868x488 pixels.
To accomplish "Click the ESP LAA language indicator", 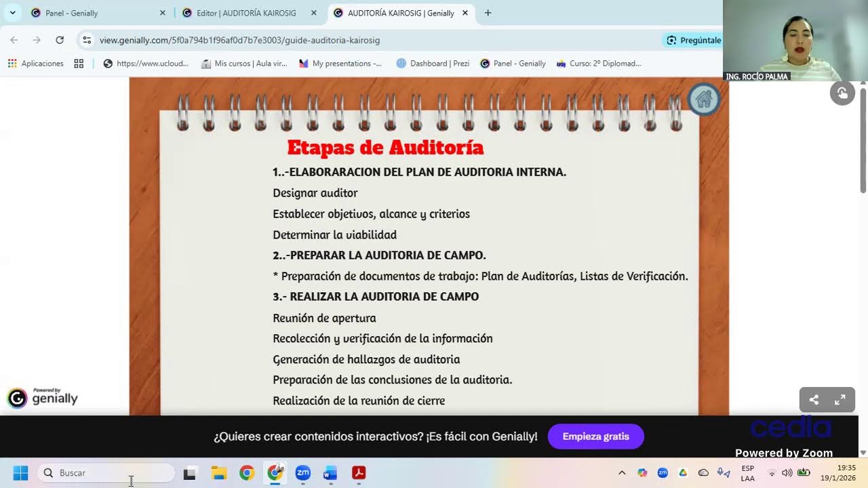I will coord(747,472).
